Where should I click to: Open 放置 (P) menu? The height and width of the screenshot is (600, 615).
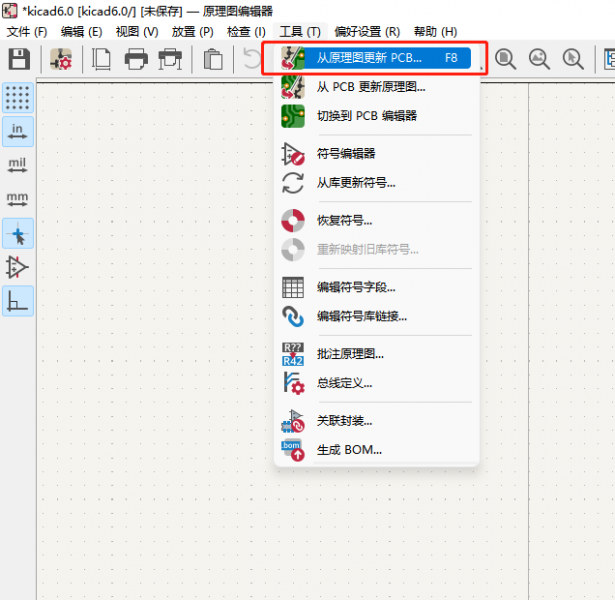[x=193, y=31]
